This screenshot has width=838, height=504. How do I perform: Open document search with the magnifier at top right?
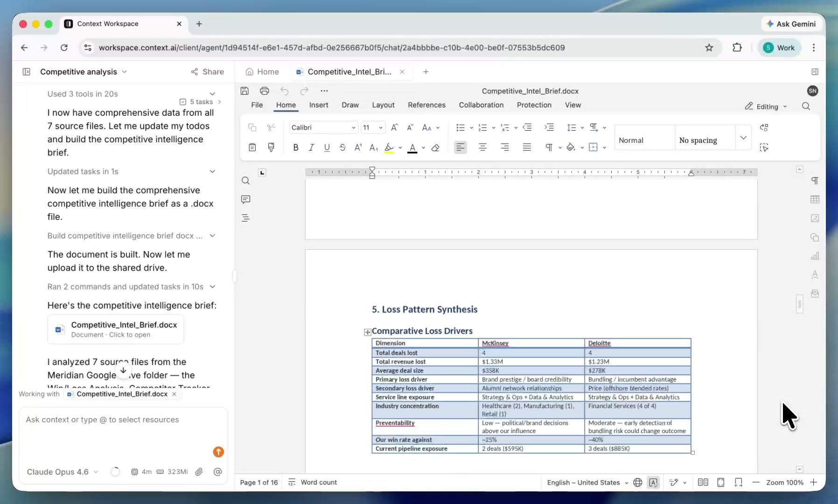[806, 106]
